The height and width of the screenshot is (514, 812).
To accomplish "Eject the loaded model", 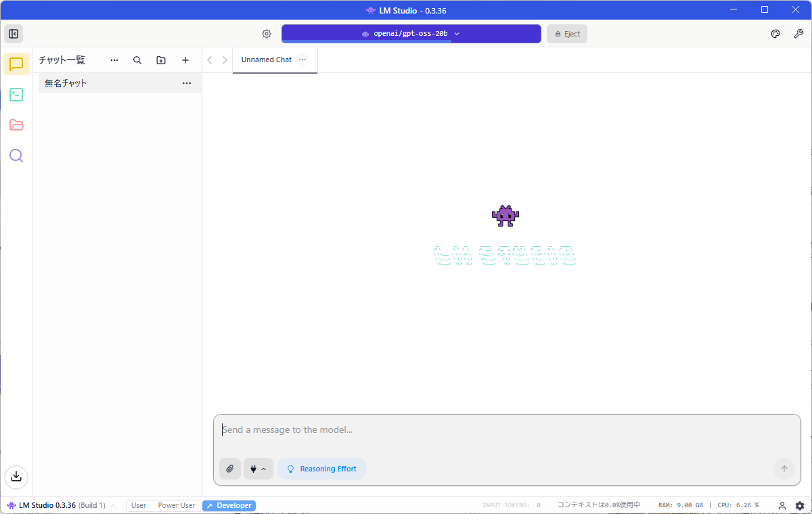I will 566,34.
